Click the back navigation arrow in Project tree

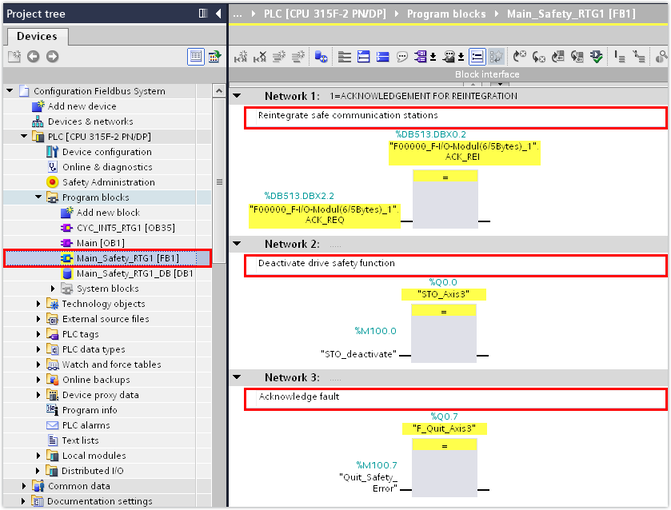click(x=31, y=57)
